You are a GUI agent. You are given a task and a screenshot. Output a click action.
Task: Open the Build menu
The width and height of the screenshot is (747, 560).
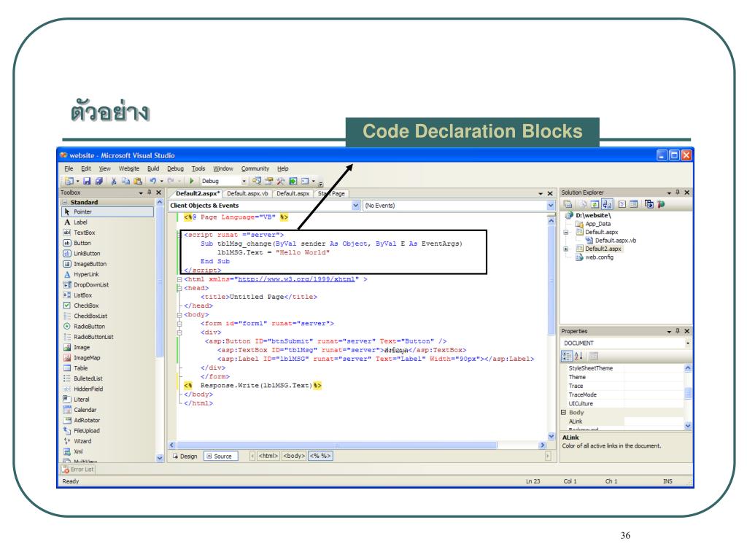153,168
